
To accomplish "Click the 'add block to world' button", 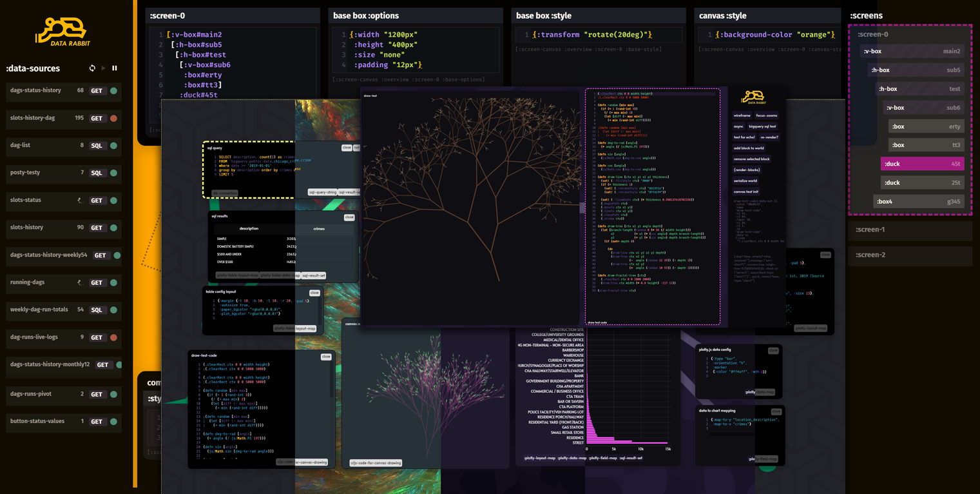I will pyautogui.click(x=749, y=148).
